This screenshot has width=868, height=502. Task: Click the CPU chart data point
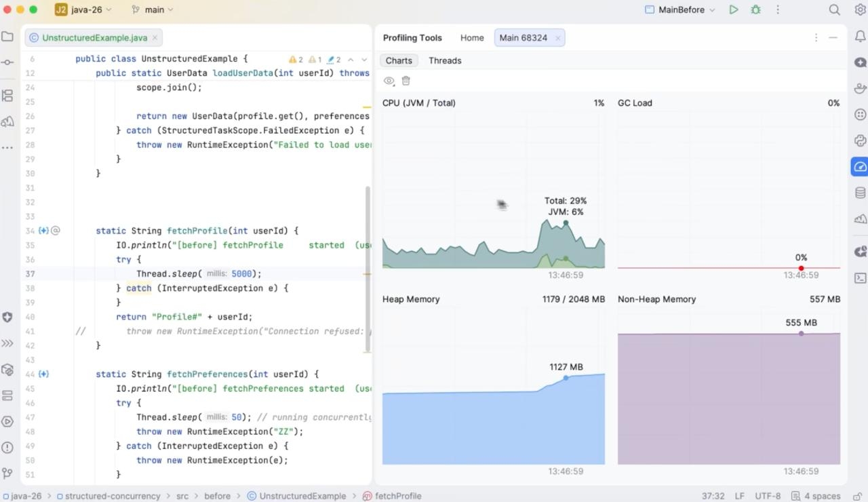(x=566, y=223)
